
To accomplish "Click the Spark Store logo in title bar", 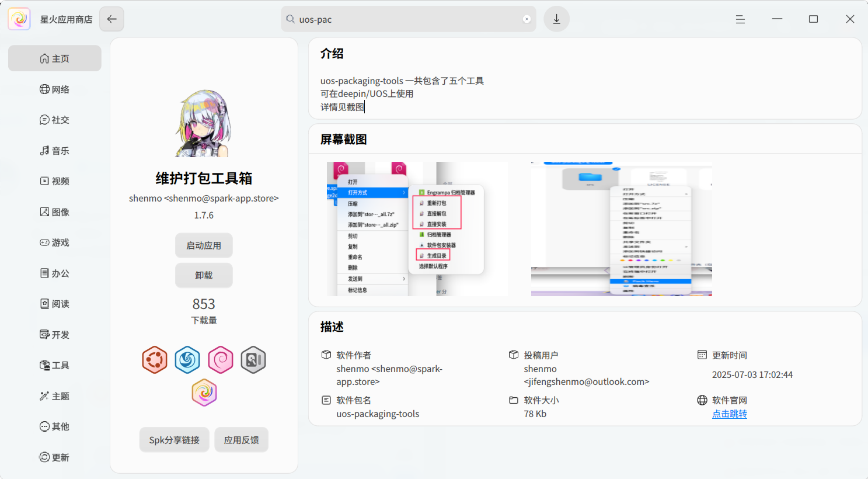I will point(19,19).
